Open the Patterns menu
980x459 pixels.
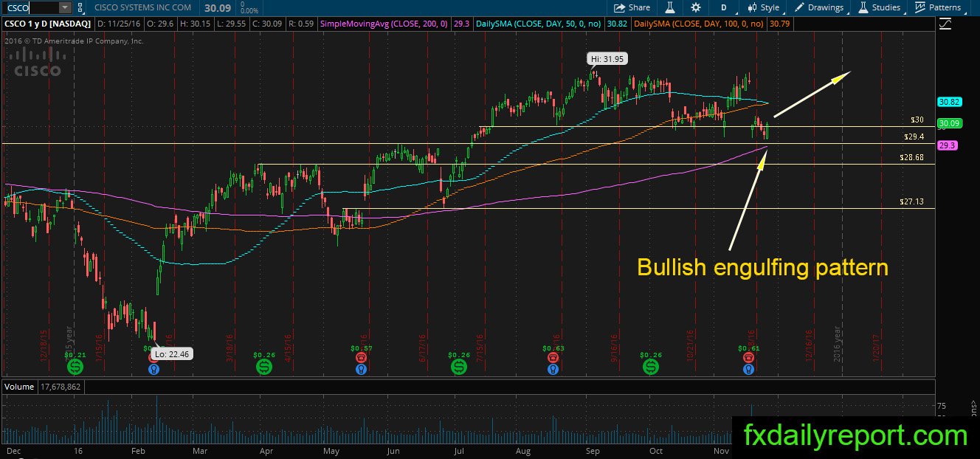[x=937, y=7]
